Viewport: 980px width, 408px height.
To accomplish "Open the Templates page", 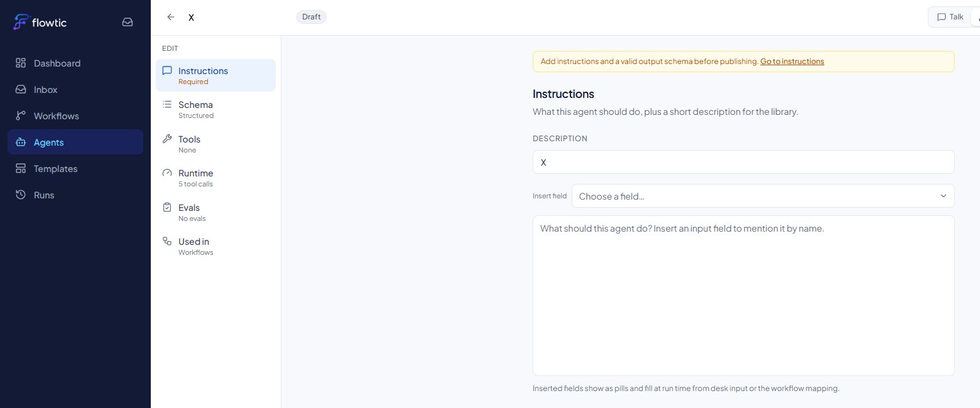I will (75, 168).
